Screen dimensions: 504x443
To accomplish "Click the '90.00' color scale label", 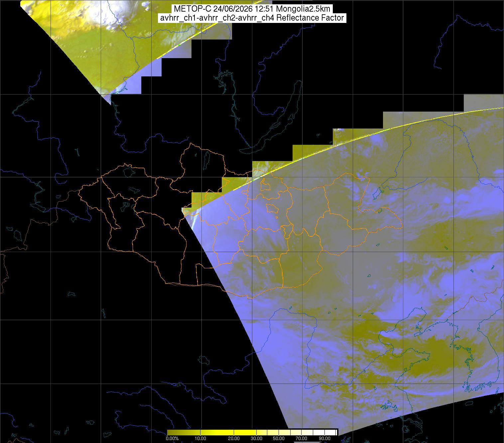I will pos(324,438).
